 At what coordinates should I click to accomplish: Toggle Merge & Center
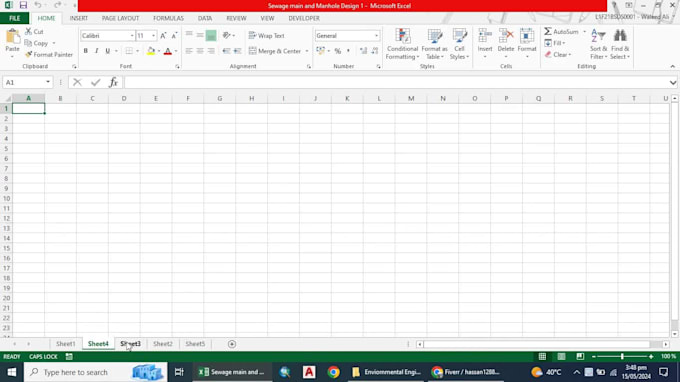pos(275,51)
